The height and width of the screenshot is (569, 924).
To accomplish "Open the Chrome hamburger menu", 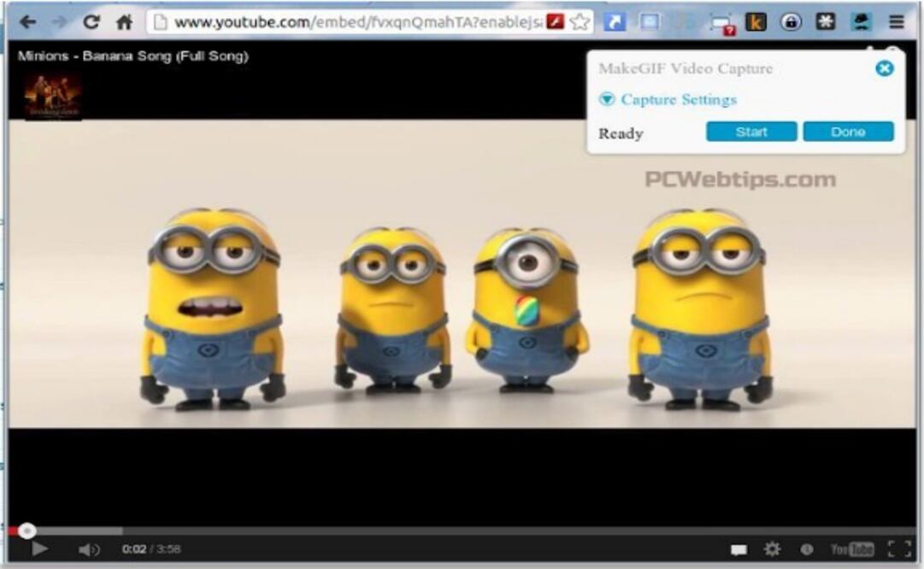I will click(x=896, y=22).
